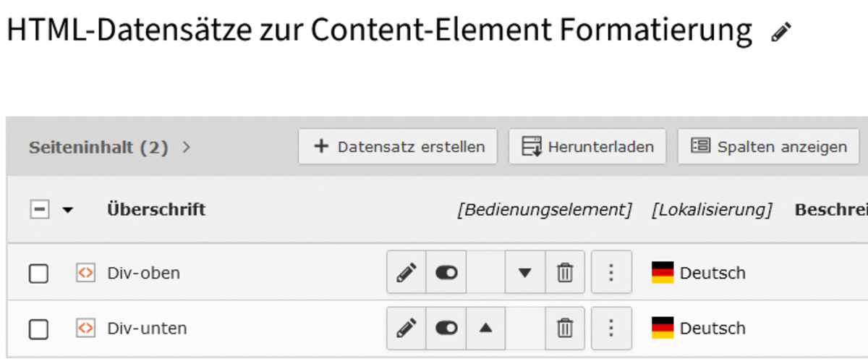
Task: Toggle the select-all header checkbox
Action: coord(39,210)
